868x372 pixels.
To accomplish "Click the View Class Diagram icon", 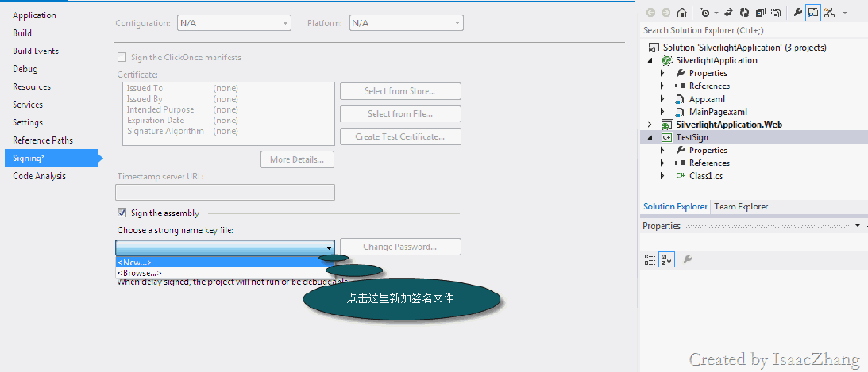I will 829,13.
